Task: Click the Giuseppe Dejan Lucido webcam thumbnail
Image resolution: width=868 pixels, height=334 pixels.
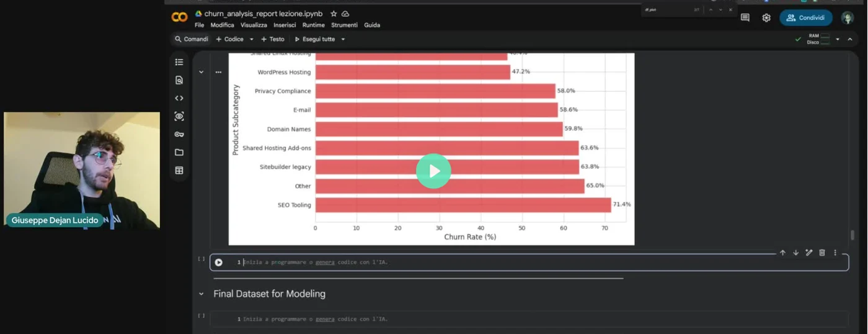Action: coord(82,170)
